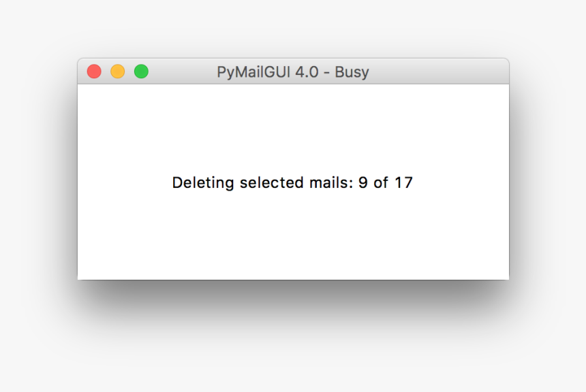Image resolution: width=586 pixels, height=392 pixels.
Task: Click the word "of" in progress message
Action: 381,183
